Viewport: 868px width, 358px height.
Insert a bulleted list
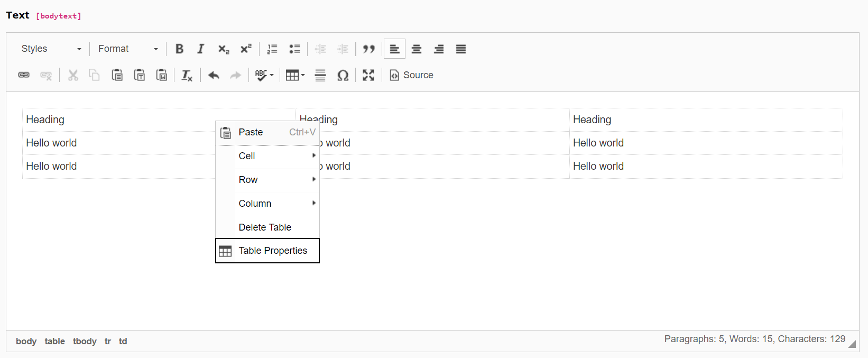pos(294,49)
